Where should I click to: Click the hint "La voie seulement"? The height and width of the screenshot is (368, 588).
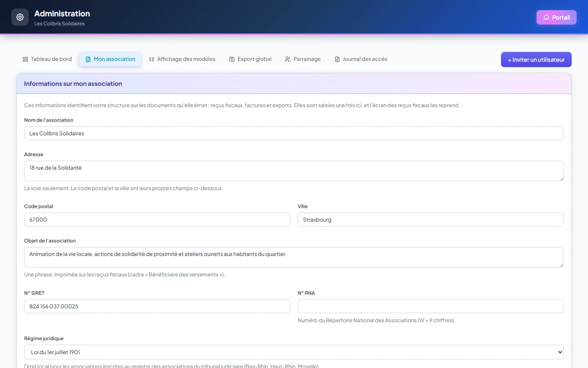pyautogui.click(x=123, y=188)
